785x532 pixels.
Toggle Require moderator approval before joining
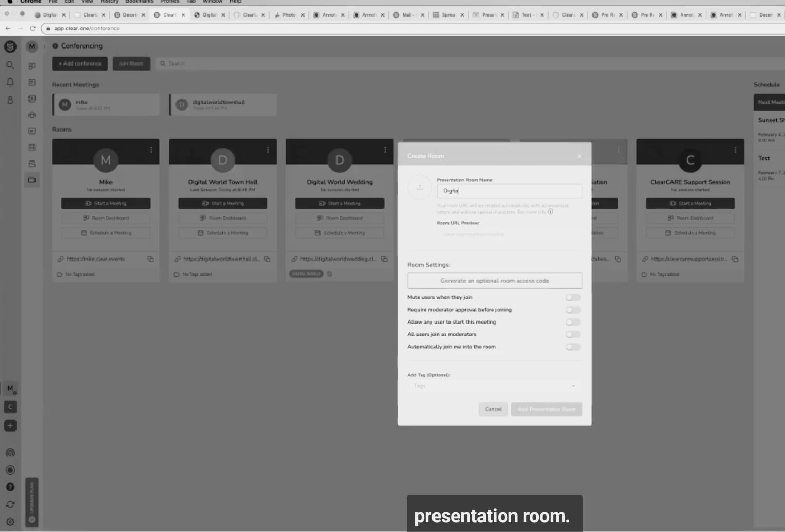(572, 310)
